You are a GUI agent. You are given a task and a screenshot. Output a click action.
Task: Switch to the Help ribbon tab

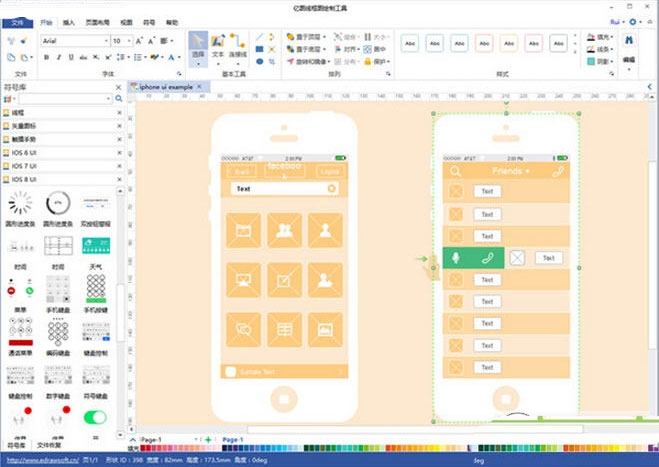coord(172,23)
